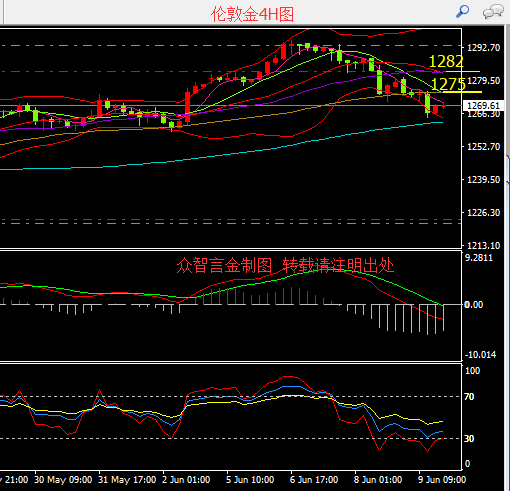
Task: Click the chart title 伦敦金4H图
Action: 252,15
